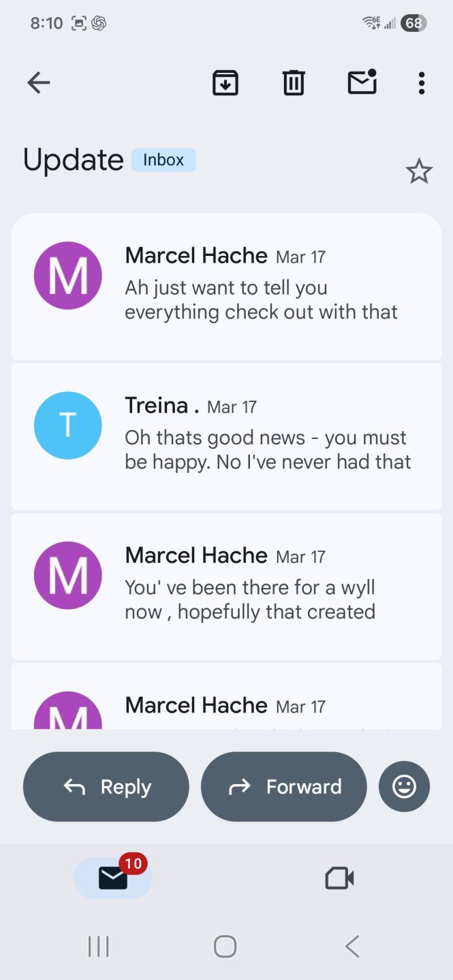453x980 pixels.
Task: Add an emoji reaction
Action: pos(404,787)
